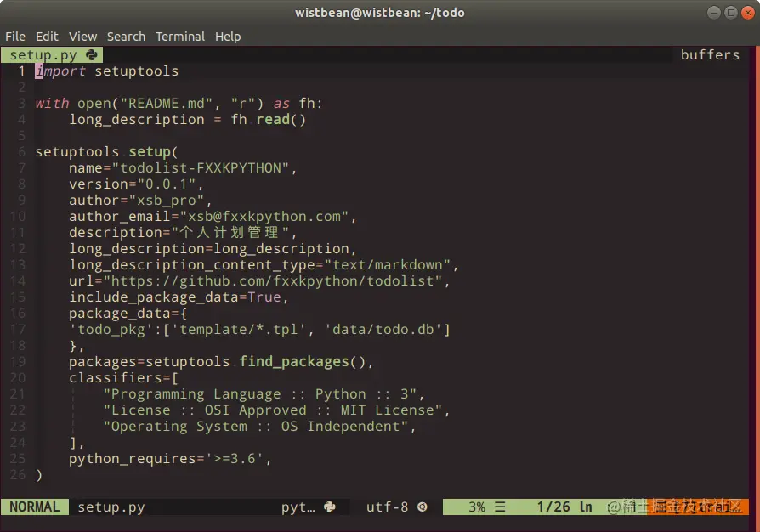This screenshot has height=532, width=760.
Task: Open the Search menu
Action: [x=126, y=37]
